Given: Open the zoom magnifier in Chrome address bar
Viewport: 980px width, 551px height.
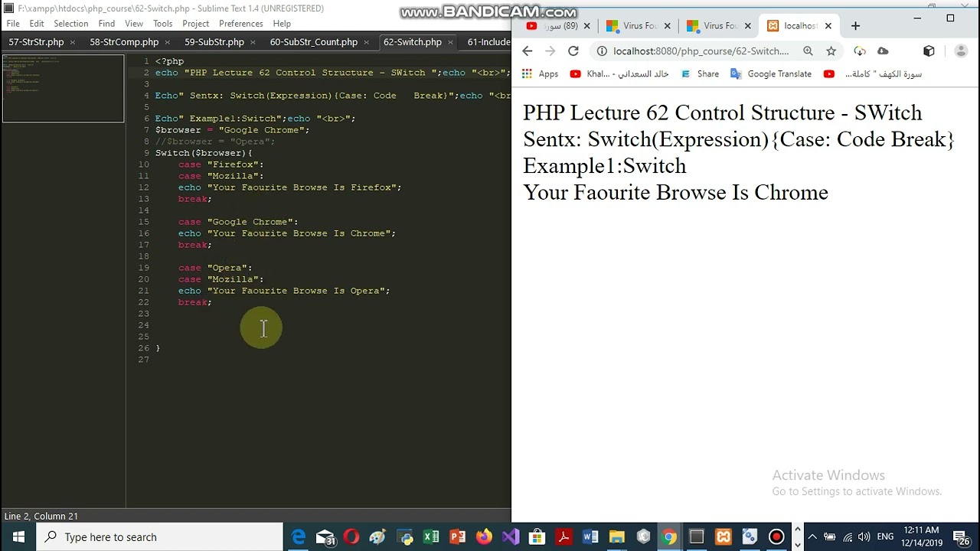Looking at the screenshot, I should tap(808, 51).
